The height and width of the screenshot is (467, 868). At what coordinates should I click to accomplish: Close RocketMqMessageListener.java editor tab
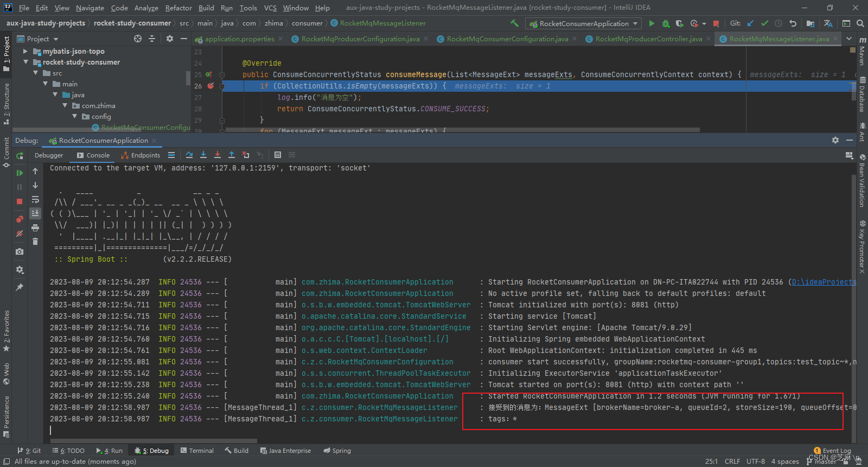(x=835, y=39)
